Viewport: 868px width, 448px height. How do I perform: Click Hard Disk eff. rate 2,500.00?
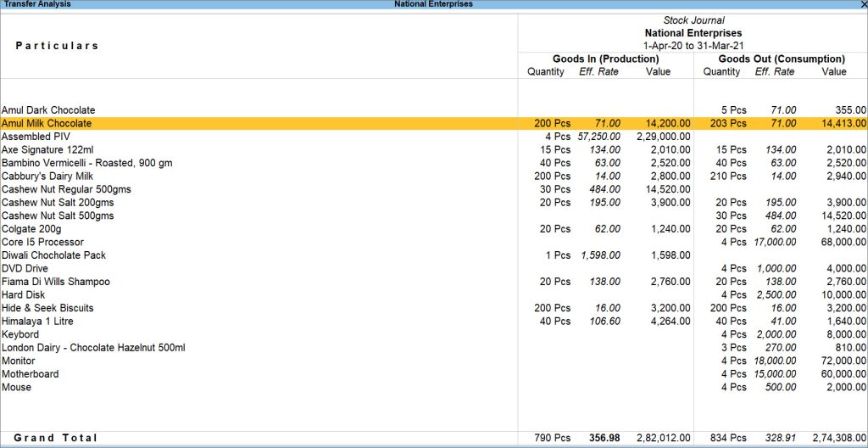click(x=777, y=295)
